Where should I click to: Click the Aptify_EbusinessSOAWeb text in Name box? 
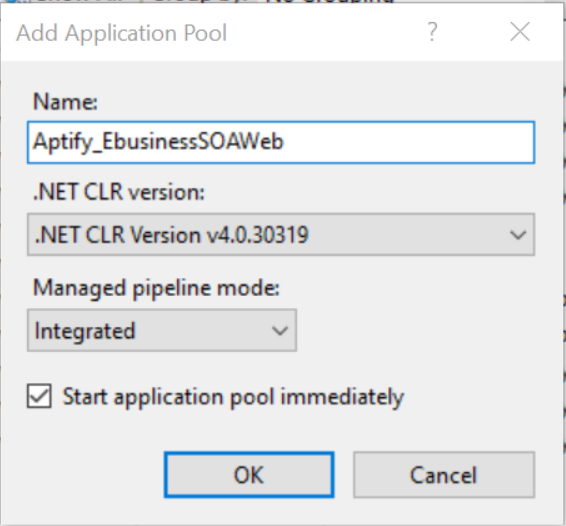(158, 142)
